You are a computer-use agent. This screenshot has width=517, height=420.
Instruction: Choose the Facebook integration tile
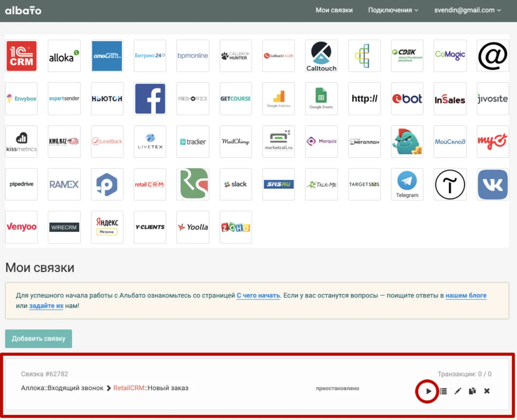[150, 99]
